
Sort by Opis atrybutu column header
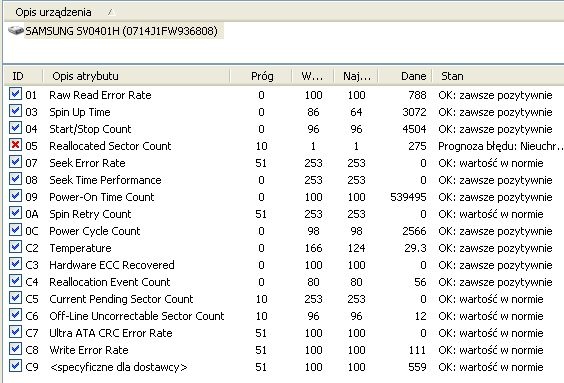(x=85, y=76)
